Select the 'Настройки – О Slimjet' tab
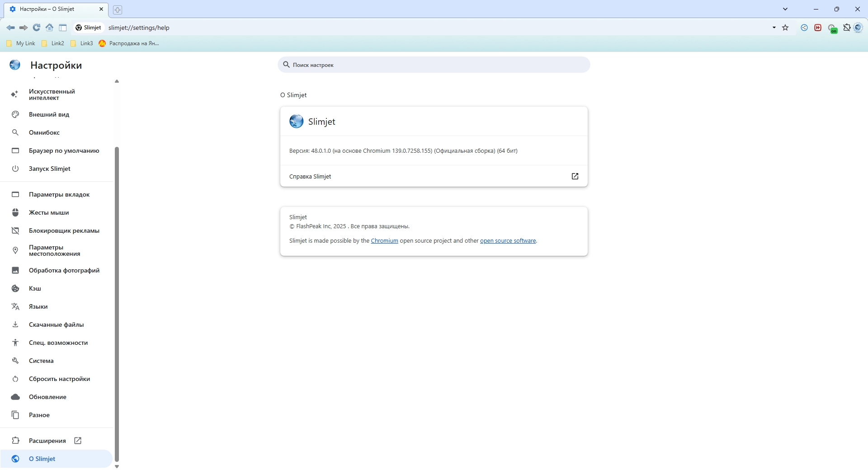This screenshot has width=868, height=470. pos(57,9)
